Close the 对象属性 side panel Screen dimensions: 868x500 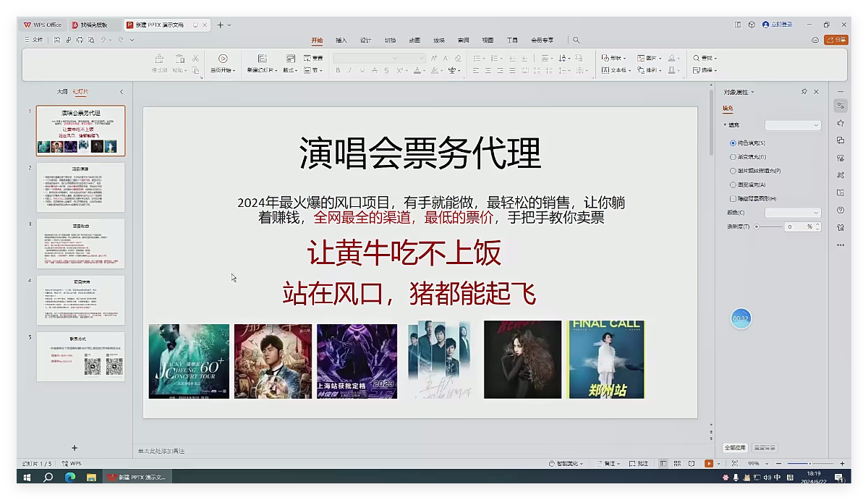tap(817, 92)
